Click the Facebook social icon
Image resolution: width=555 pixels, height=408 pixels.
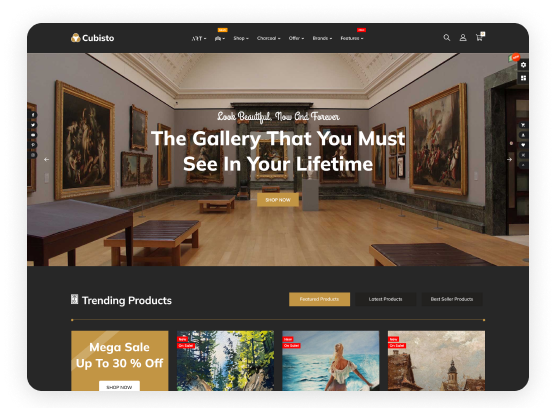tap(33, 115)
